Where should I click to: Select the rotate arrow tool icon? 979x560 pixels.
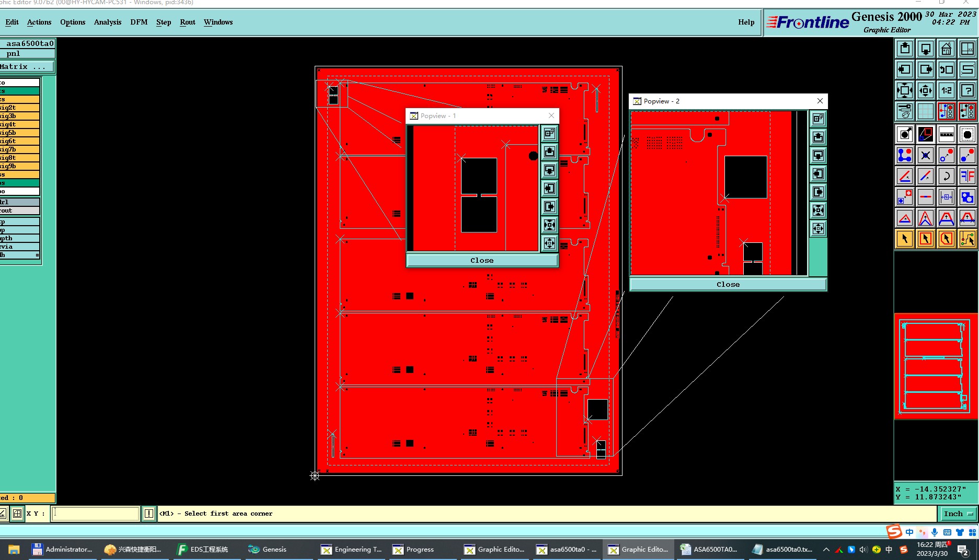946,176
